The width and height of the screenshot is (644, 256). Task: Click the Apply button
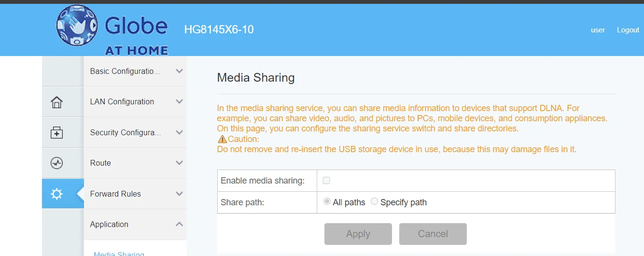pos(358,234)
